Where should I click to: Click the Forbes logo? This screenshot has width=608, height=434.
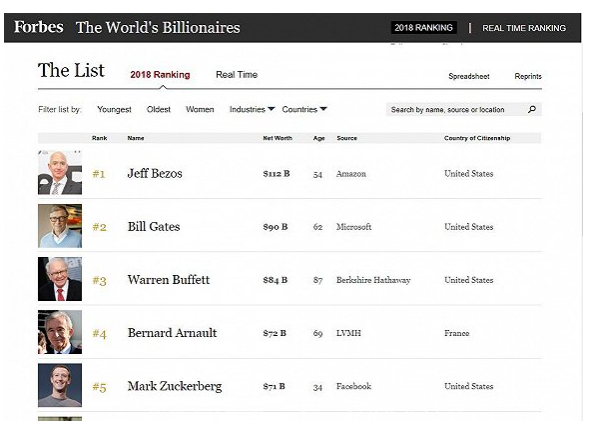(39, 27)
